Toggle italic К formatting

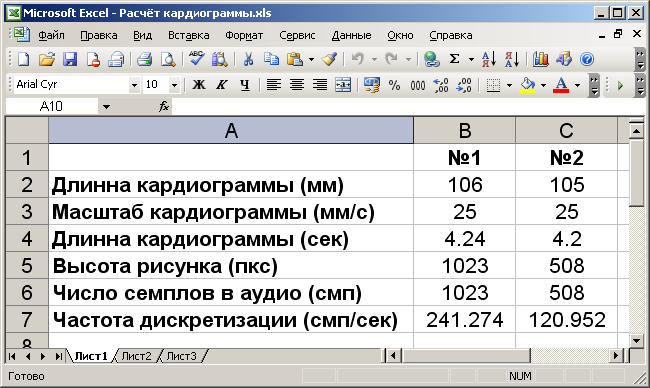click(x=222, y=85)
